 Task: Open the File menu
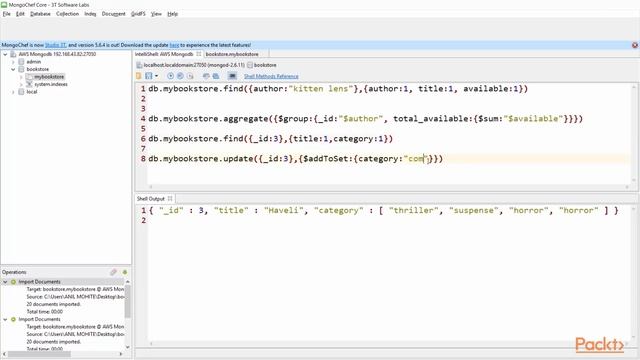[7, 14]
